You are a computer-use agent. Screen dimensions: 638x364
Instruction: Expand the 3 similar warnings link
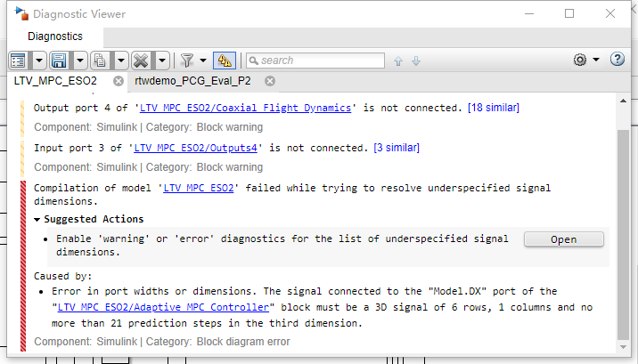point(397,148)
